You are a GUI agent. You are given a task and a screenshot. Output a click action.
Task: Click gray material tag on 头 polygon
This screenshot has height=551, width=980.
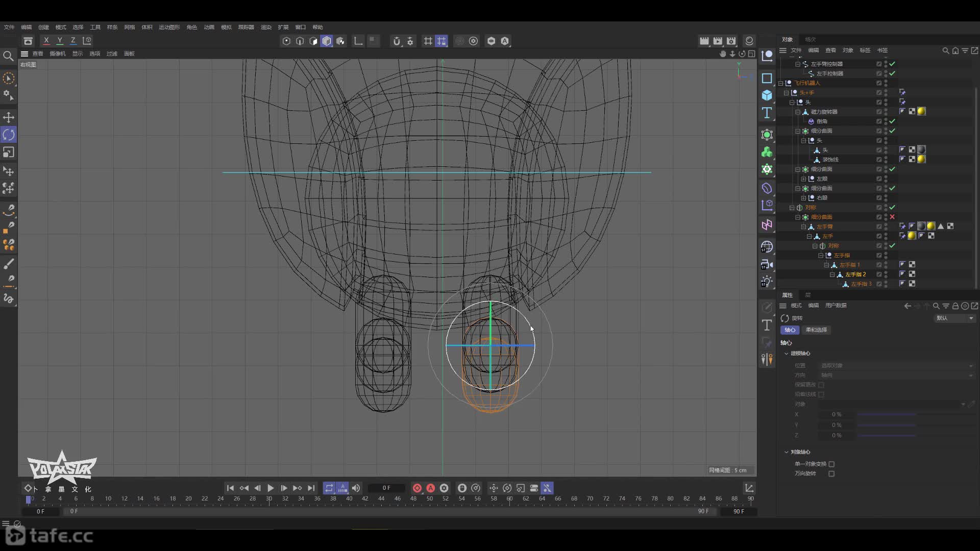921,150
